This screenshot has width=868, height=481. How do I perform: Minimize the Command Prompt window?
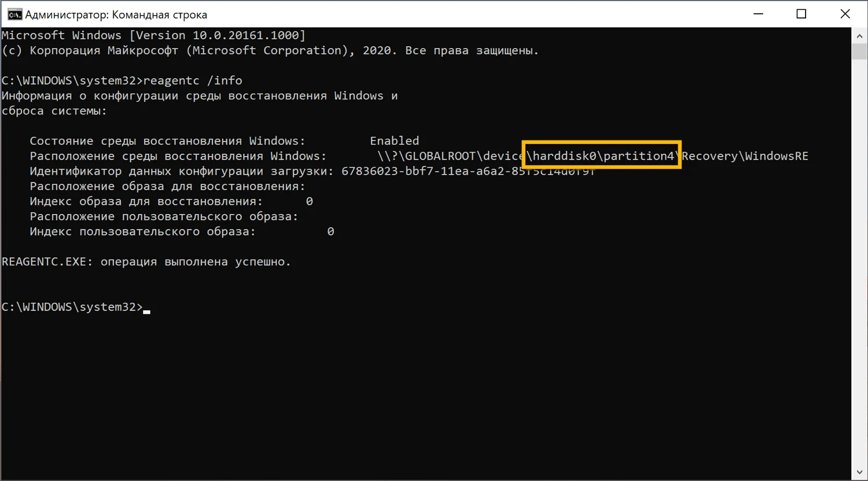757,14
